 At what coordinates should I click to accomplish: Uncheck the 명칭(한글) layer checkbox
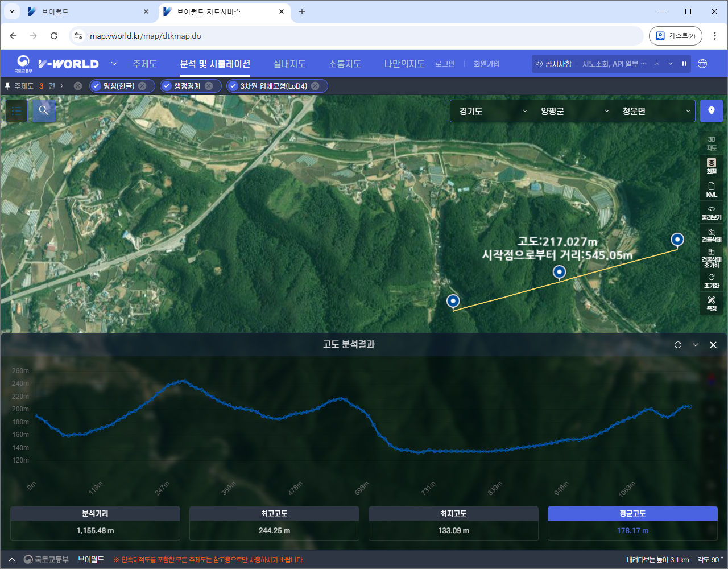tap(96, 86)
